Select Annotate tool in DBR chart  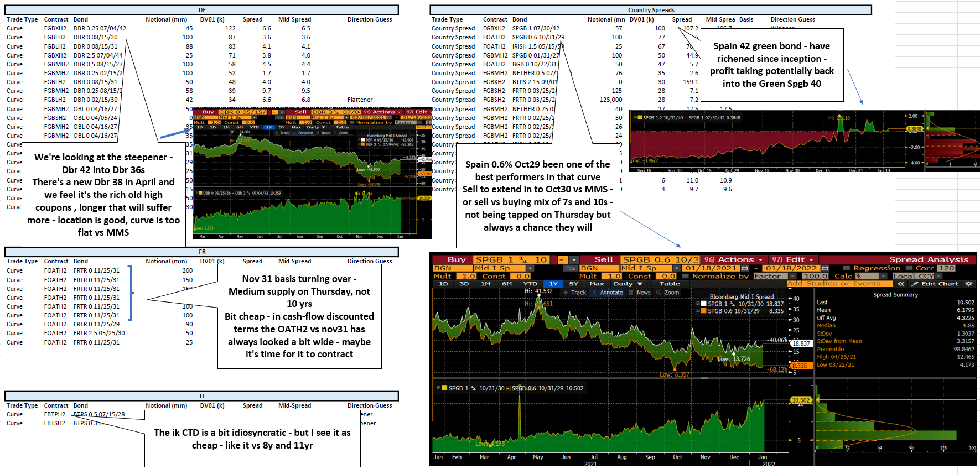(x=302, y=133)
